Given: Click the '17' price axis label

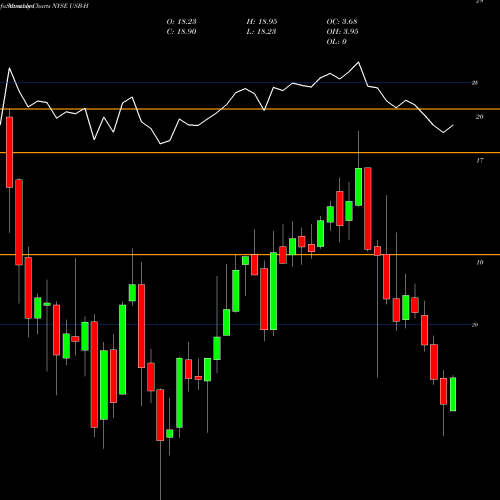Looking at the screenshot, I should point(479,161).
